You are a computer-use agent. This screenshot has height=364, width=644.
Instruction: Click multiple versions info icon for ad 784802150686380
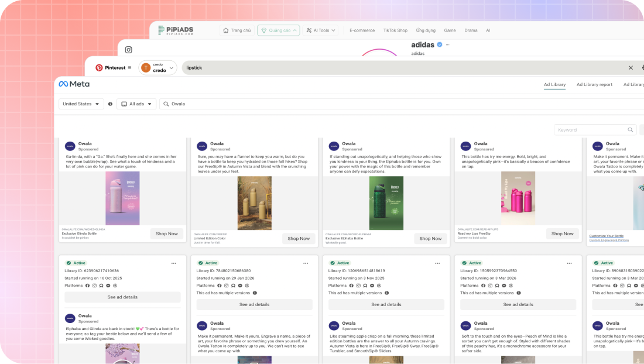[255, 293]
